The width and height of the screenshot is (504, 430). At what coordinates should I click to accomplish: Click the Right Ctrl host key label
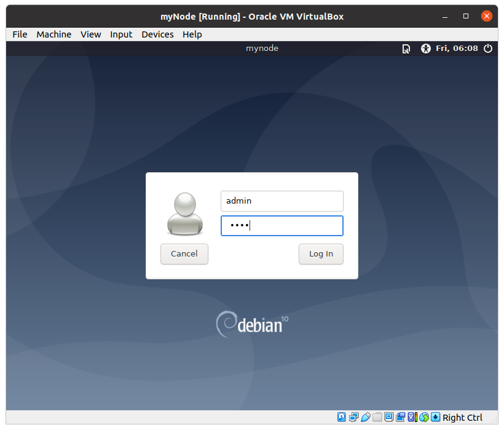(x=462, y=418)
